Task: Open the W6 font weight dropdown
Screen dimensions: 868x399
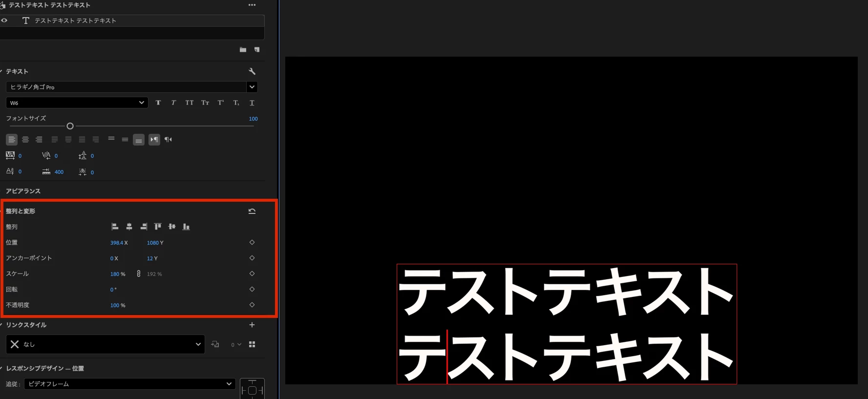Action: click(77, 103)
